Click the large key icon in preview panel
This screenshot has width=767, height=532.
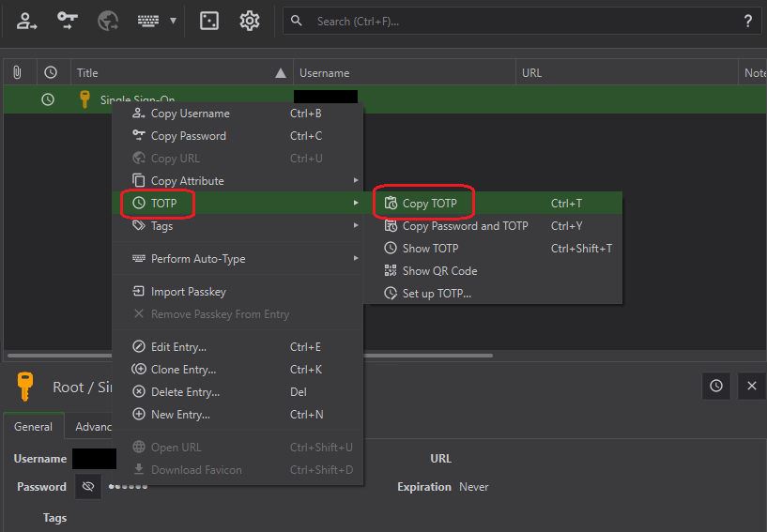click(x=25, y=387)
